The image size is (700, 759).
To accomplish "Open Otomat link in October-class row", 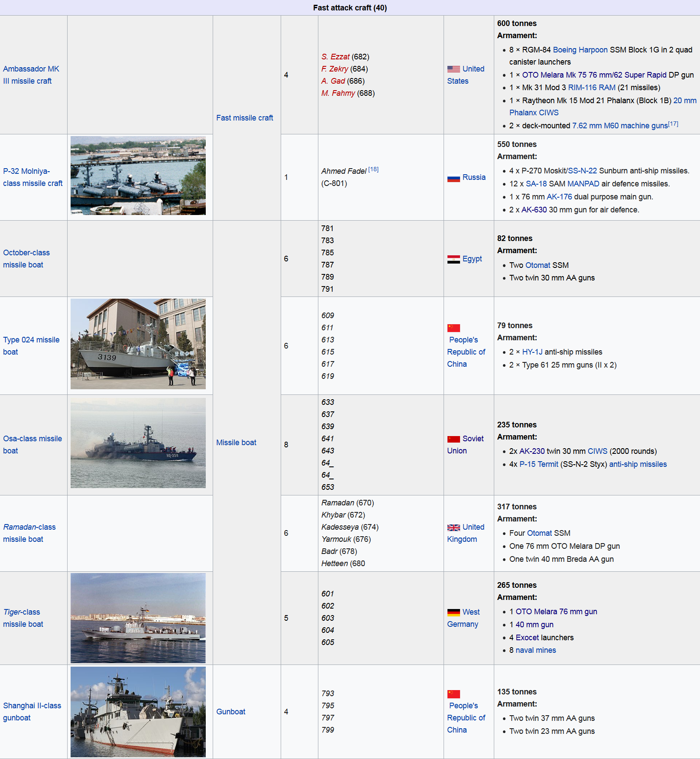I will coord(538,265).
